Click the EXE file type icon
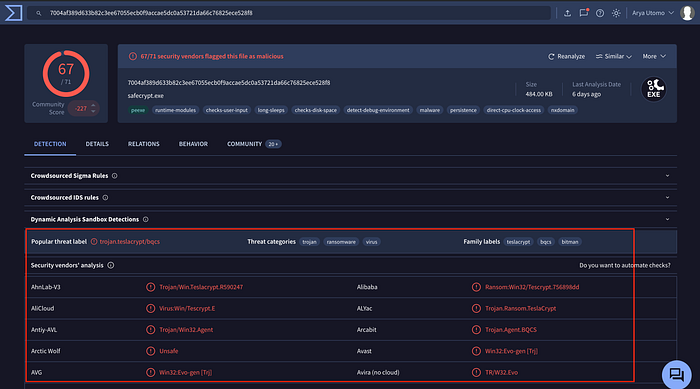Image resolution: width=700 pixels, height=389 pixels. point(654,89)
